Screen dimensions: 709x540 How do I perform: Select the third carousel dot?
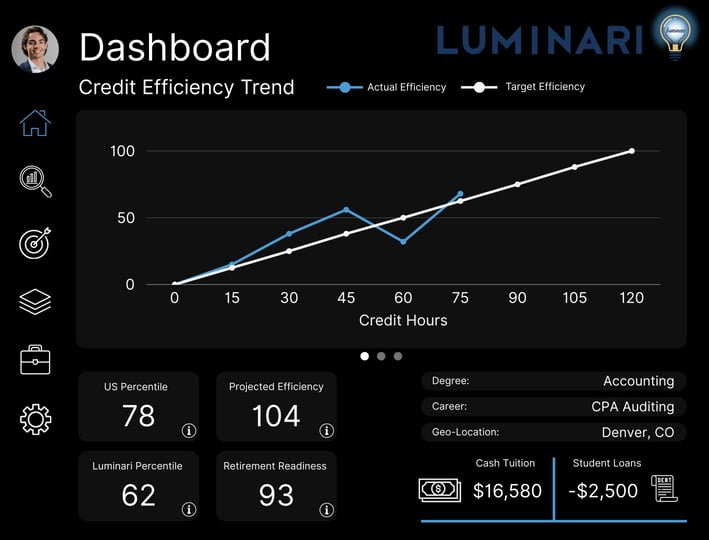(398, 356)
